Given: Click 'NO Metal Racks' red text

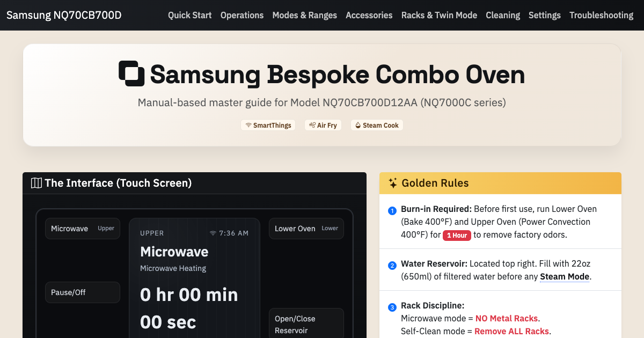Looking at the screenshot, I should click(507, 318).
